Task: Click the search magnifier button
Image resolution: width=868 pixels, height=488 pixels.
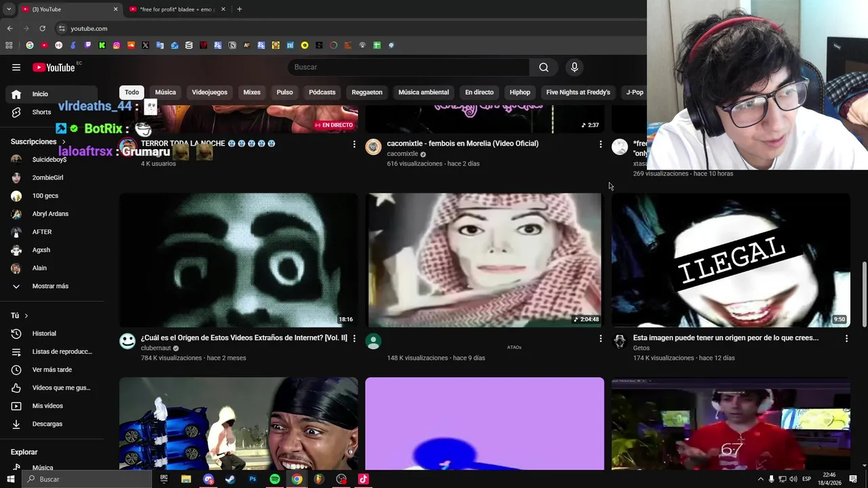Action: point(544,67)
